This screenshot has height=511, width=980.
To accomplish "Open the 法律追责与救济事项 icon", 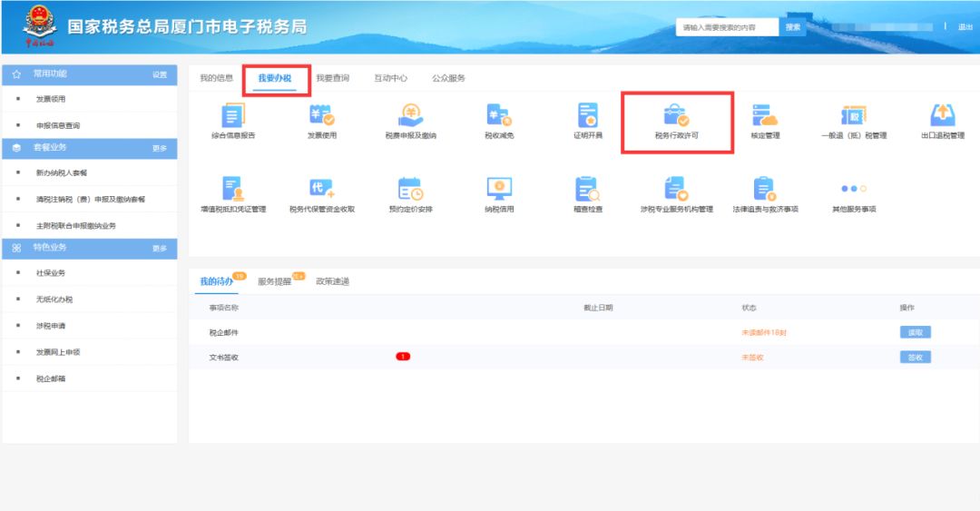I will point(765,189).
